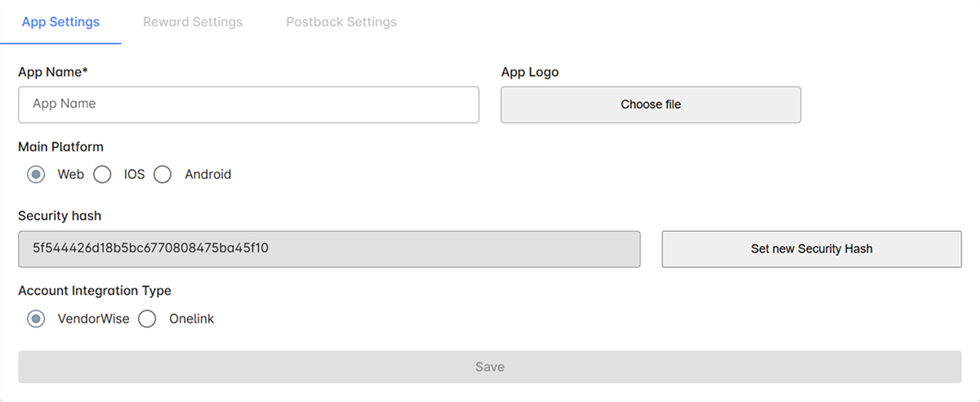Screen dimensions: 980x402
Task: Pick the Android platform radio circle
Action: (x=163, y=175)
